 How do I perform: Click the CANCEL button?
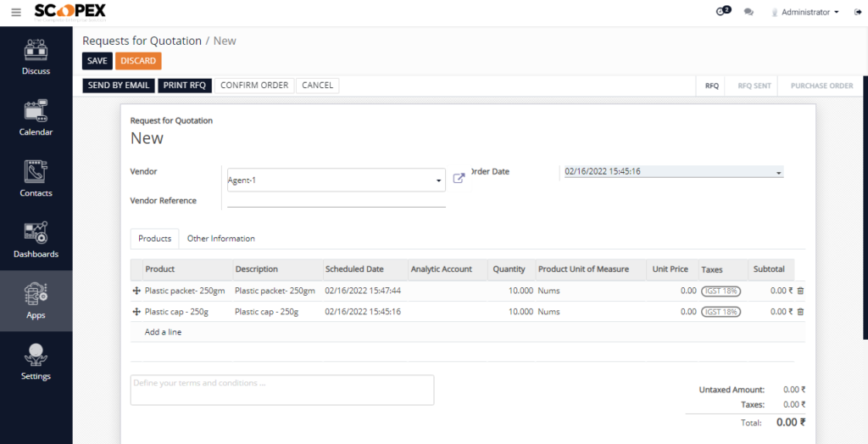pyautogui.click(x=318, y=86)
